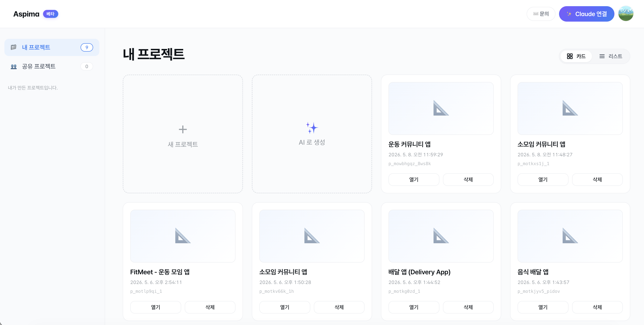Click the folder icon beside 내 프로젝트
Viewport: 644px width, 325px height.
pos(14,47)
